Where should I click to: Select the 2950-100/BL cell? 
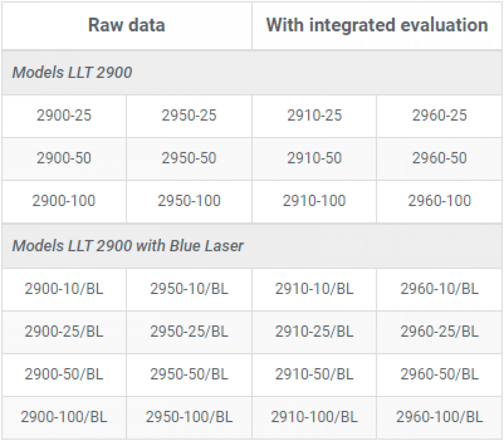click(189, 417)
